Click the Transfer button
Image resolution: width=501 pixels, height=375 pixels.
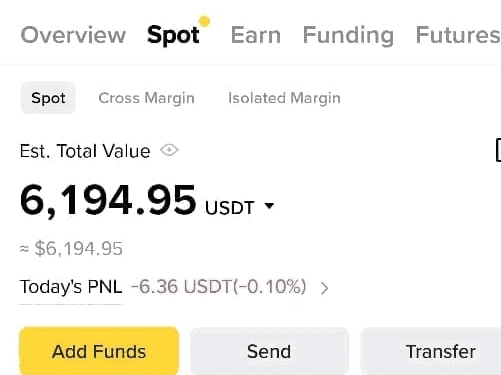click(x=431, y=351)
